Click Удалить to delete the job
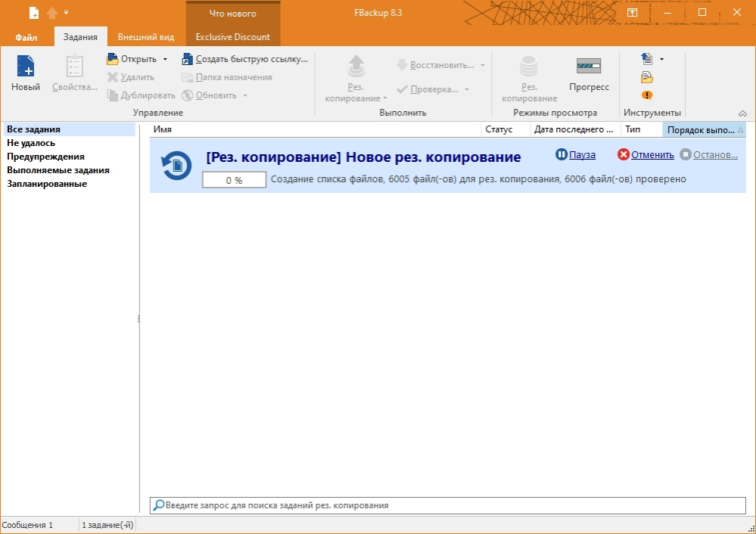This screenshot has height=534, width=756. 131,77
